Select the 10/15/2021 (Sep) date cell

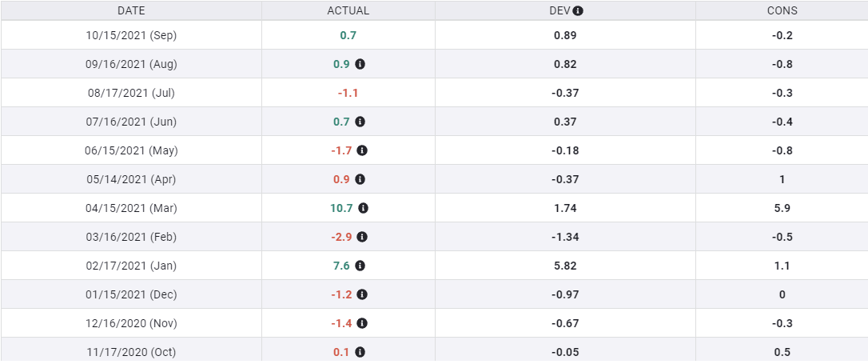click(131, 35)
